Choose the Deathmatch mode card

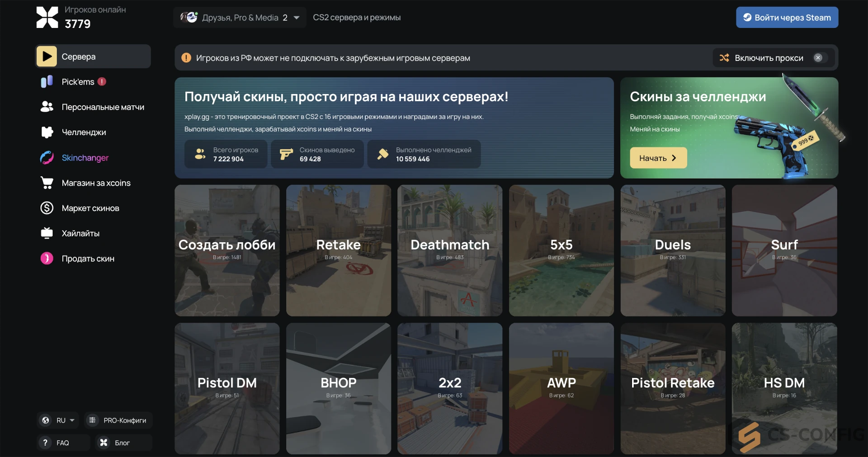point(450,250)
